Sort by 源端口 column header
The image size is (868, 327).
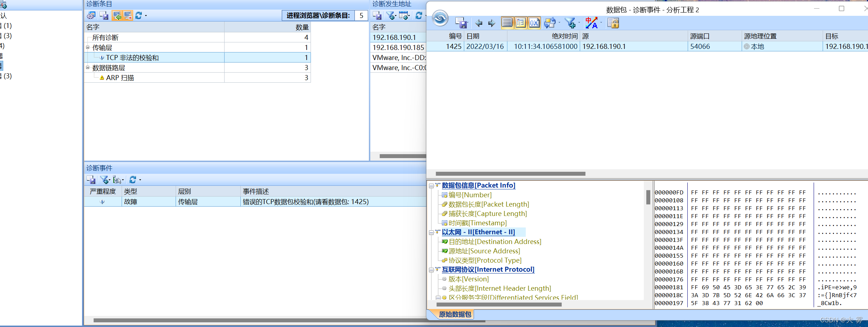[x=715, y=36]
